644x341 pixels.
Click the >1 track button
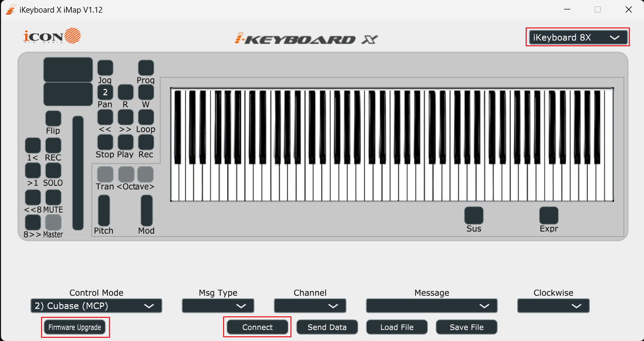[x=33, y=170]
